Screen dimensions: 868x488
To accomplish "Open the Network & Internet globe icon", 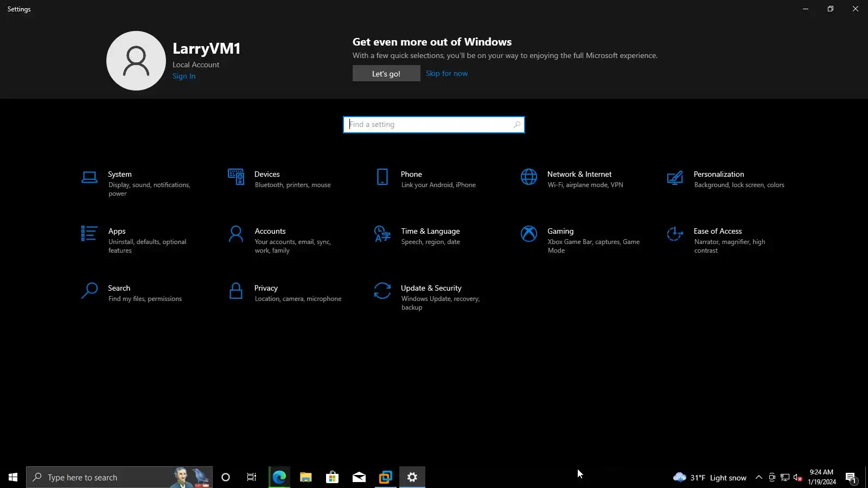I will point(529,177).
